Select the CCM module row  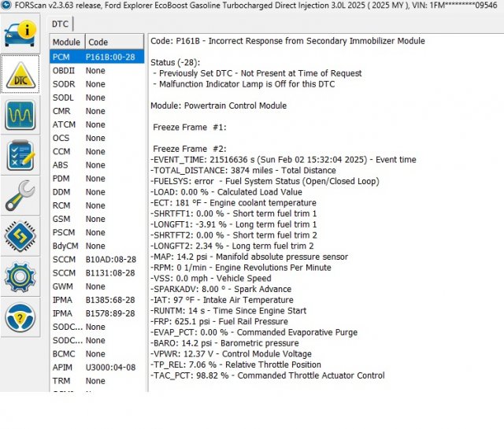(97, 151)
